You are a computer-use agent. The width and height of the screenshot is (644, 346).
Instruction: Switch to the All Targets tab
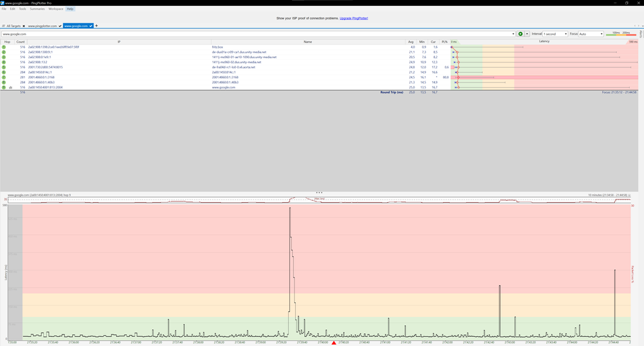point(14,26)
